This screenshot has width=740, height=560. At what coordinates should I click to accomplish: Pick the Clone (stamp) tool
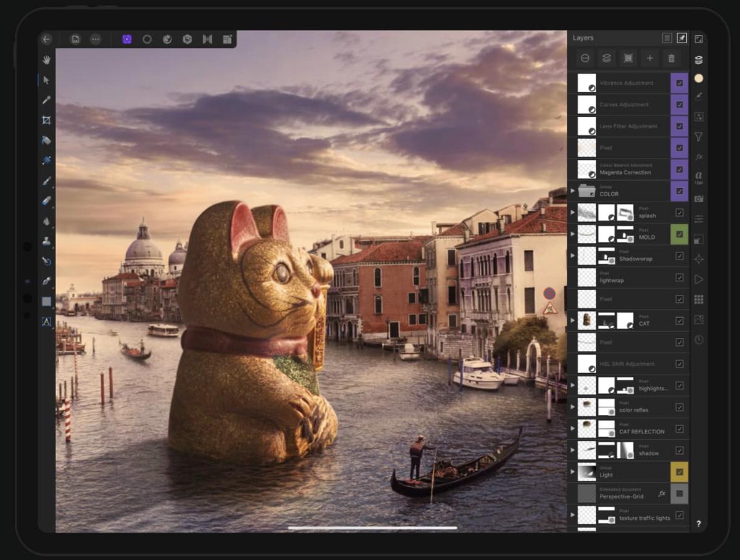(x=46, y=241)
